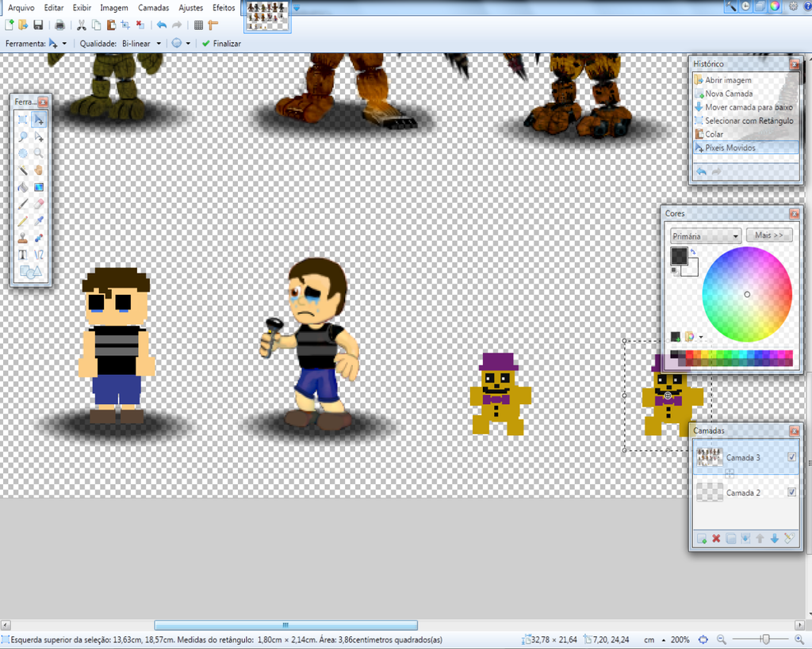Click the Copy icon in toolbar
This screenshot has height=649, width=812.
click(x=96, y=25)
